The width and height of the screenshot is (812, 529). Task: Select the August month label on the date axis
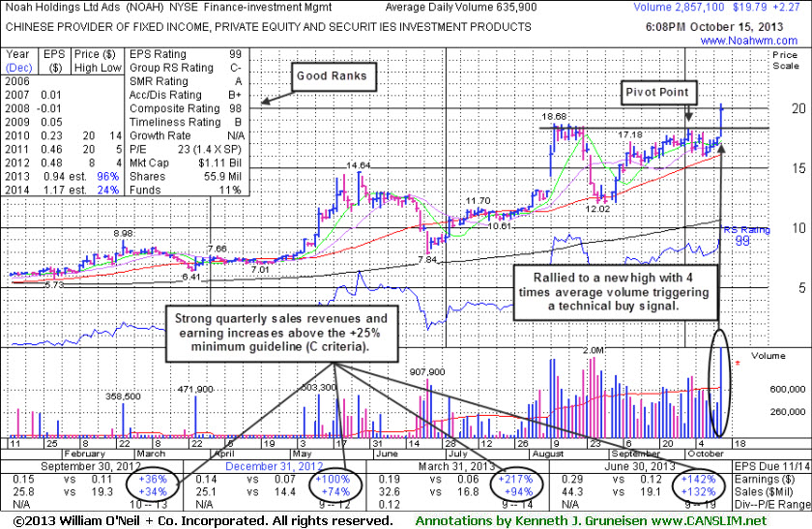coord(548,454)
